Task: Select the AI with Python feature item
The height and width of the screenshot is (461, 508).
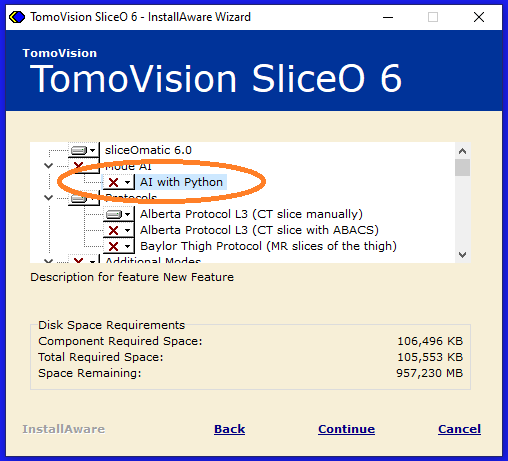Action: (x=181, y=182)
